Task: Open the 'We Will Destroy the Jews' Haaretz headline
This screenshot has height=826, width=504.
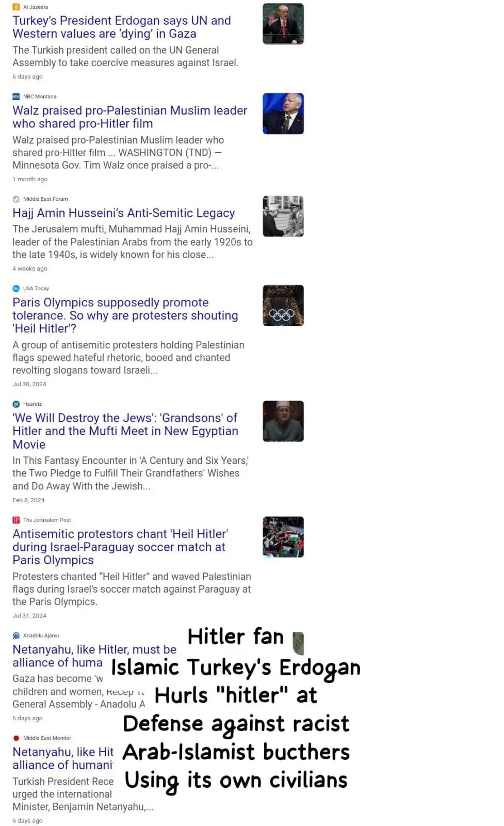Action: click(125, 431)
